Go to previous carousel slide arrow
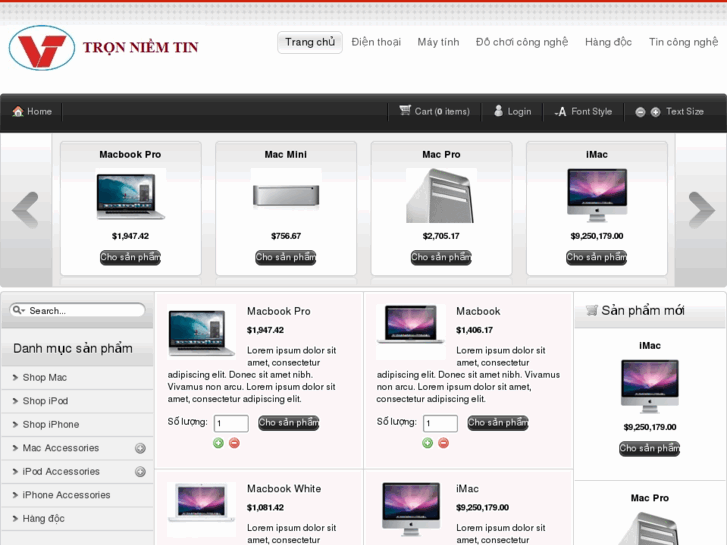 click(26, 210)
